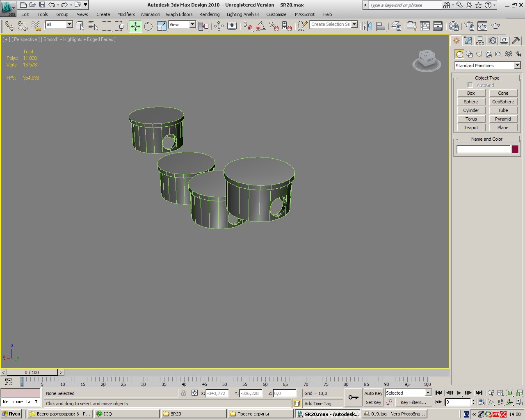Click the object color swatch
This screenshot has height=420, width=525.
pos(515,149)
